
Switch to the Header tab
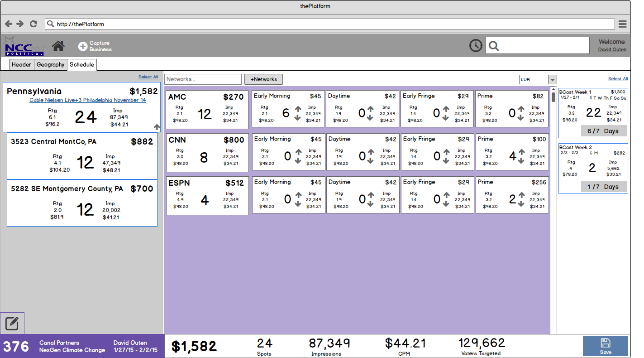pos(21,65)
